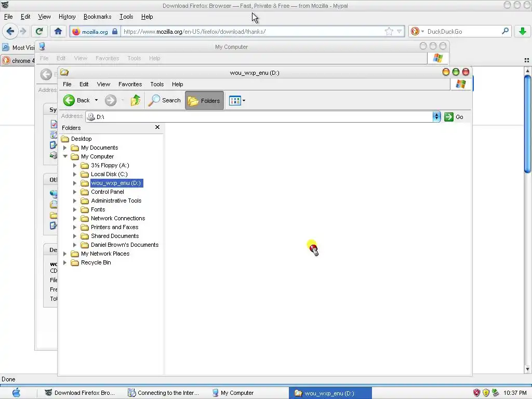
Task: Click the Windows flag logo in Explorer
Action: tap(460, 84)
